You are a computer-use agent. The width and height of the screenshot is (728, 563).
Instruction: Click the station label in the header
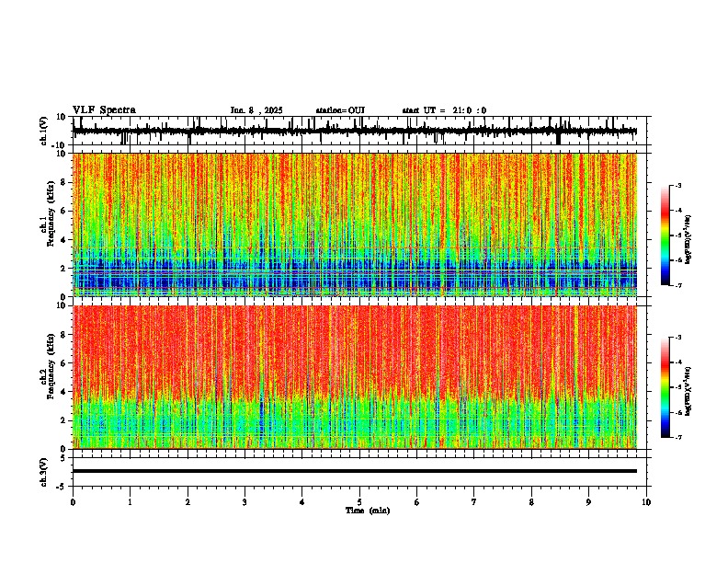point(340,110)
